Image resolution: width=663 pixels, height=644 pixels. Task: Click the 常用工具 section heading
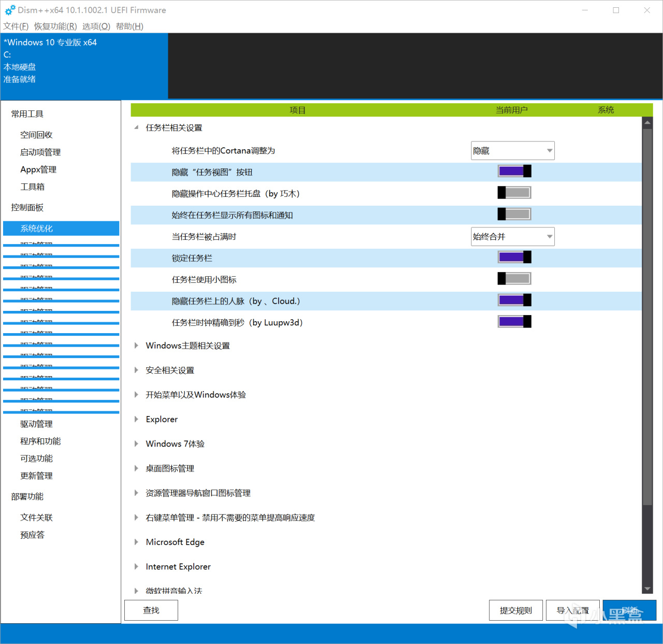27,114
